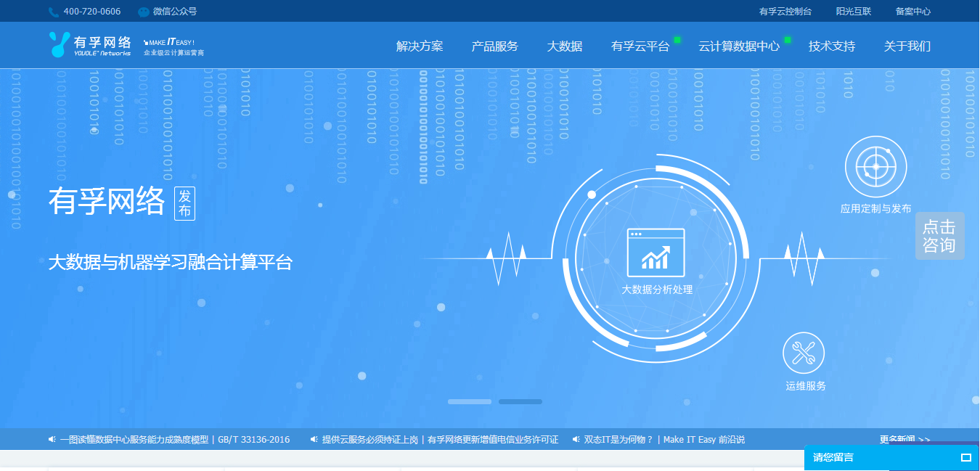The width and height of the screenshot is (980, 471).
Task: Click the 发布 badge in banner
Action: tap(185, 202)
